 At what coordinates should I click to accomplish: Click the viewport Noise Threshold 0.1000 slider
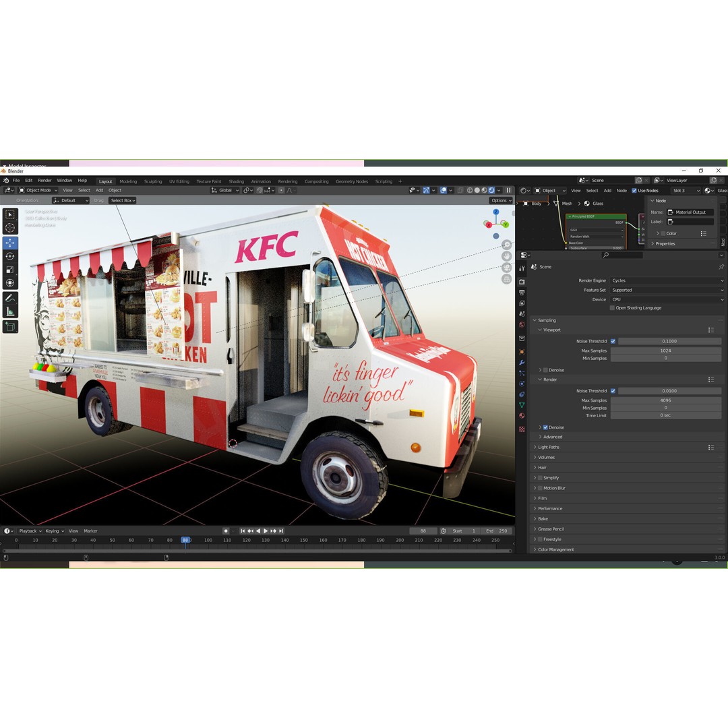[x=669, y=341]
